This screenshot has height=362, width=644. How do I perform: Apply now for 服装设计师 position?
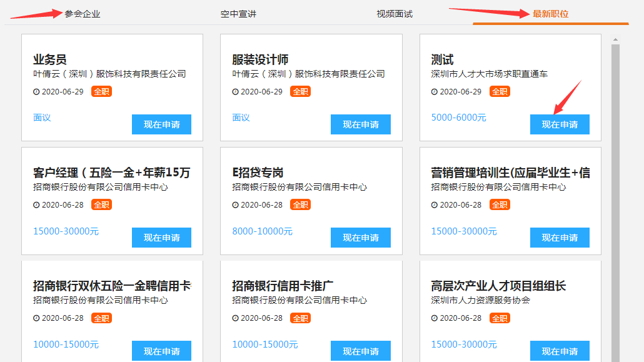(361, 124)
